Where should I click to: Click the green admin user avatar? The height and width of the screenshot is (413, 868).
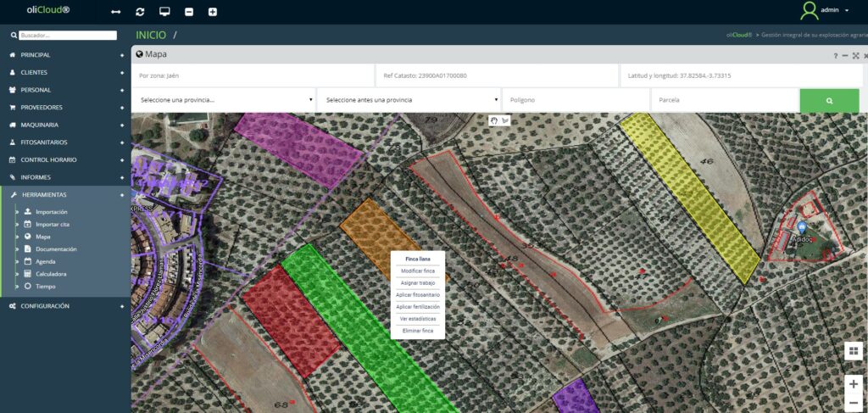point(810,10)
